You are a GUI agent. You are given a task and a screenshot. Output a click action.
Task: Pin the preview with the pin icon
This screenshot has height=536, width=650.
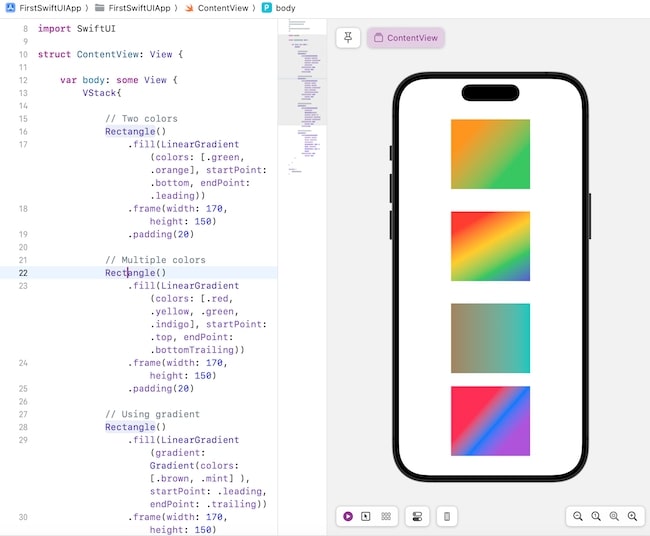tap(348, 38)
